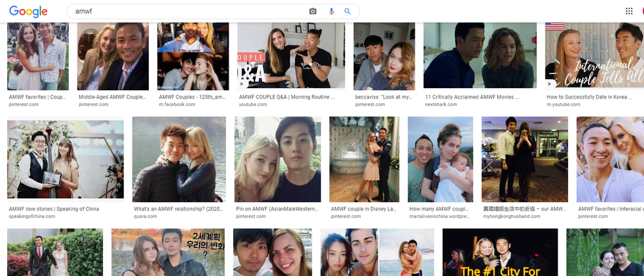The image size is (644, 276).
Task: Click the blue search magnifier icon
Action: [348, 12]
